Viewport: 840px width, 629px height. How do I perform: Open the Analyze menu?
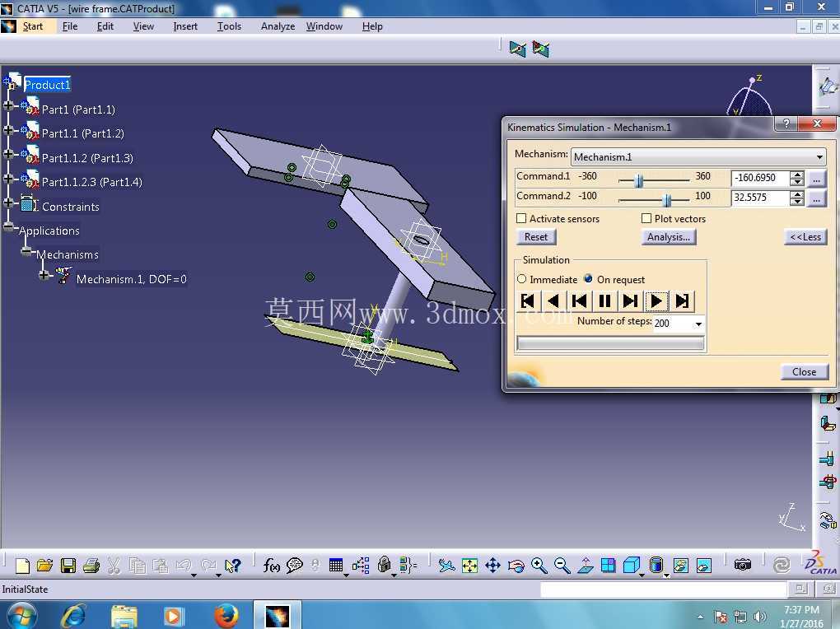click(278, 26)
